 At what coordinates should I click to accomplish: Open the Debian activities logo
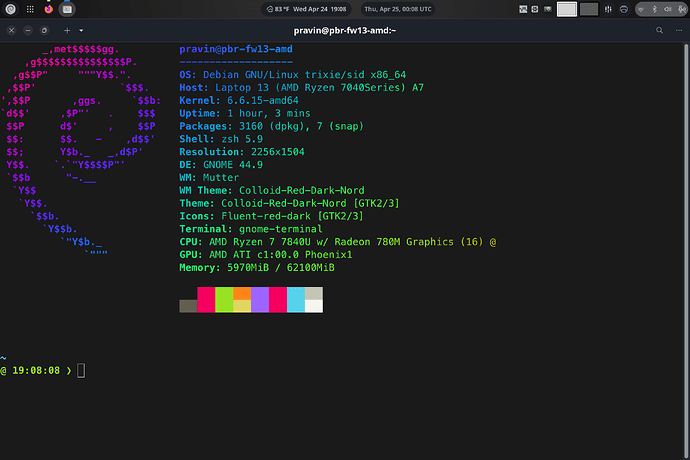tap(8, 9)
